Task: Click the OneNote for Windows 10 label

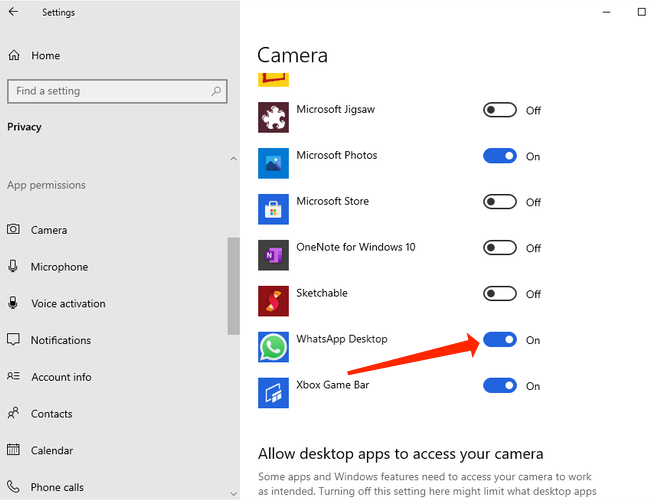Action: [x=356, y=247]
